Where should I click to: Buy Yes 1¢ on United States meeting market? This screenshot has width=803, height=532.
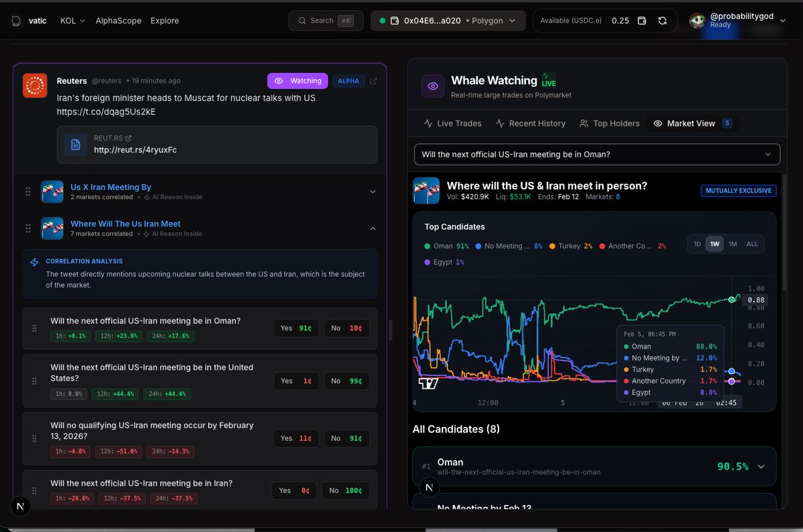coord(296,381)
